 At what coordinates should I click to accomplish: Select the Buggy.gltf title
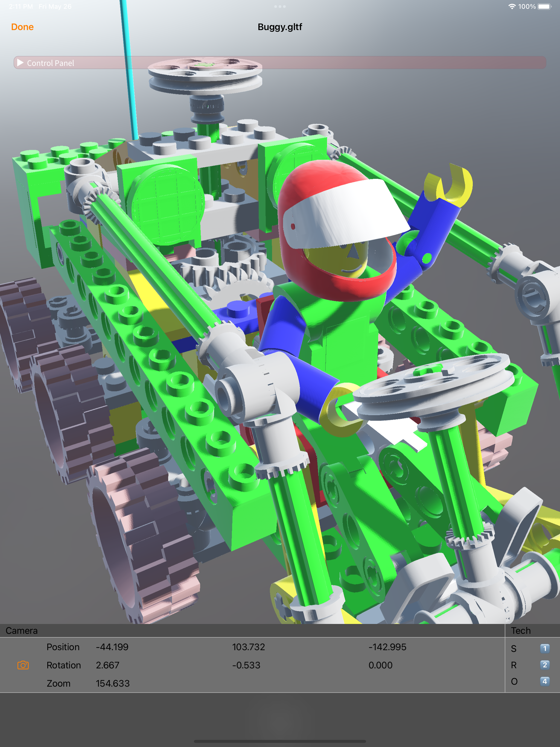coord(280,27)
